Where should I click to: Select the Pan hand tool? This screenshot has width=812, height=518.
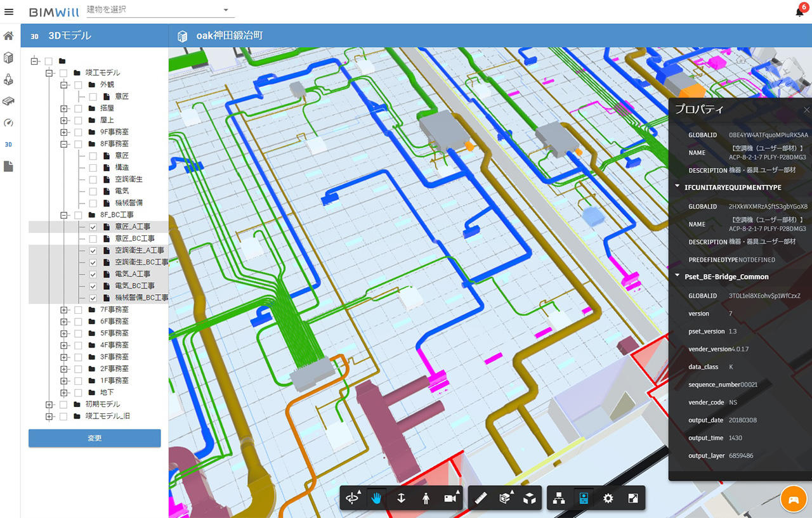(377, 498)
